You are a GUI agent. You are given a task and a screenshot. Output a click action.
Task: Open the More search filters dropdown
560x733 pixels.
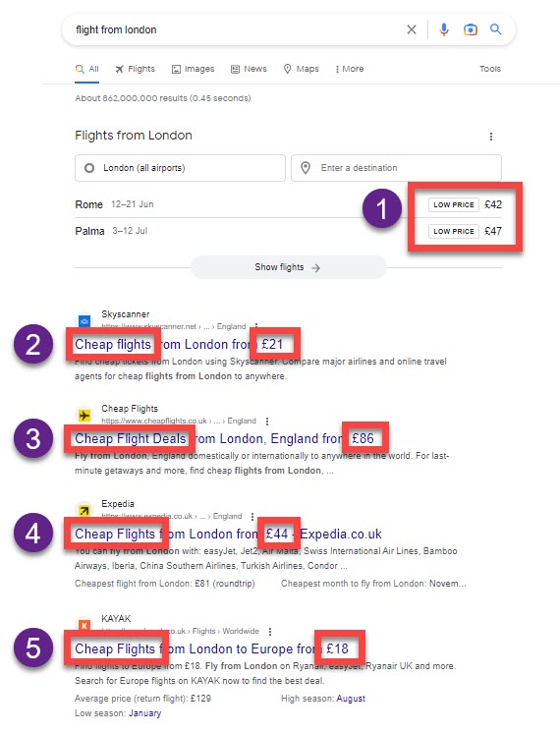(349, 69)
